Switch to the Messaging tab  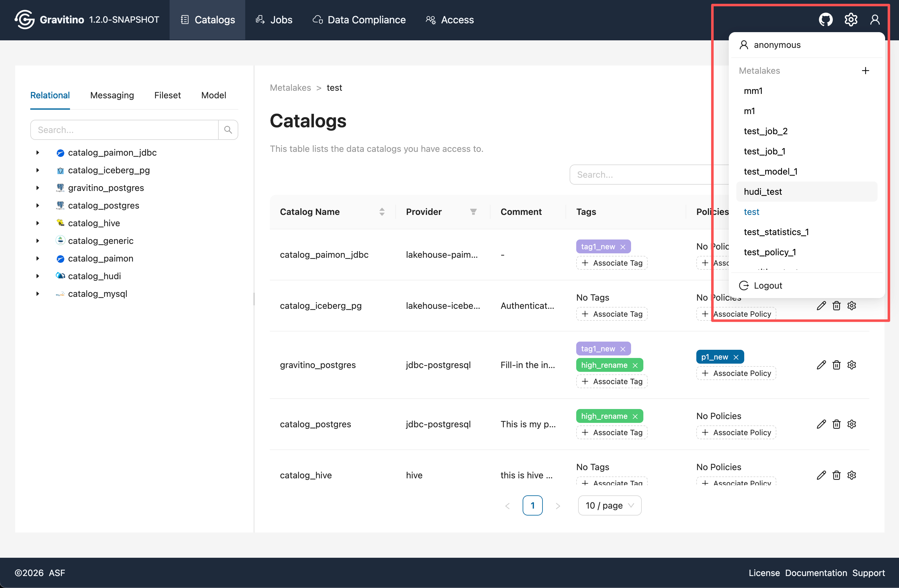click(x=112, y=95)
